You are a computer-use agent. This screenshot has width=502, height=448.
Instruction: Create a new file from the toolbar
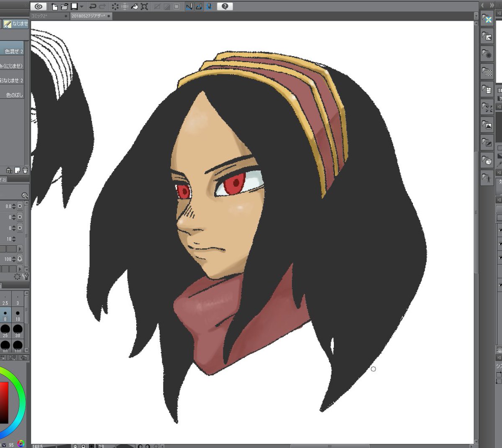(54, 6)
